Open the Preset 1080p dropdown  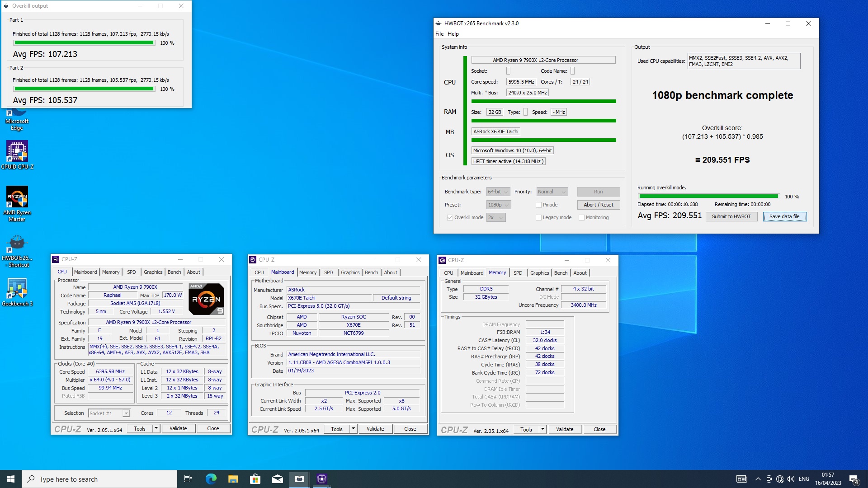pos(499,205)
